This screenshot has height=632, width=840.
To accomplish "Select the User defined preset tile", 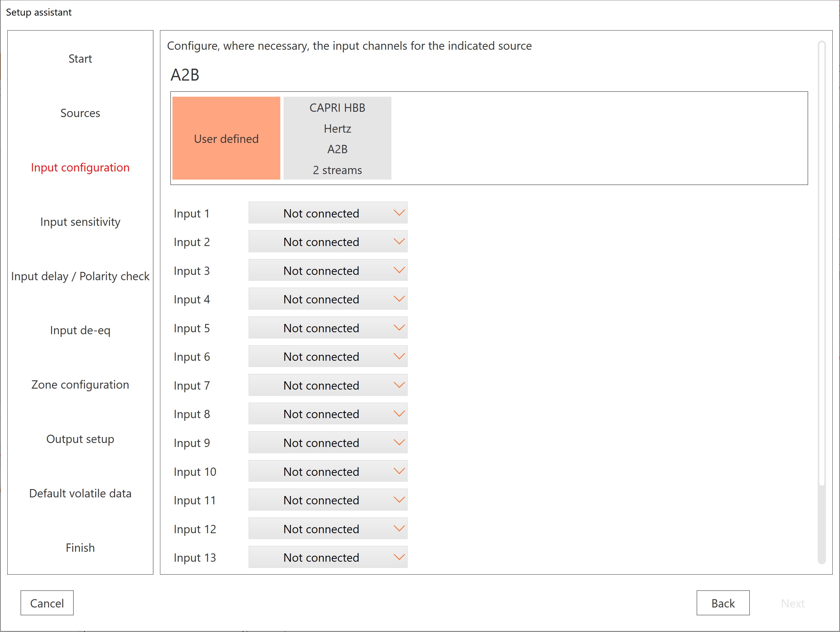I will (226, 138).
